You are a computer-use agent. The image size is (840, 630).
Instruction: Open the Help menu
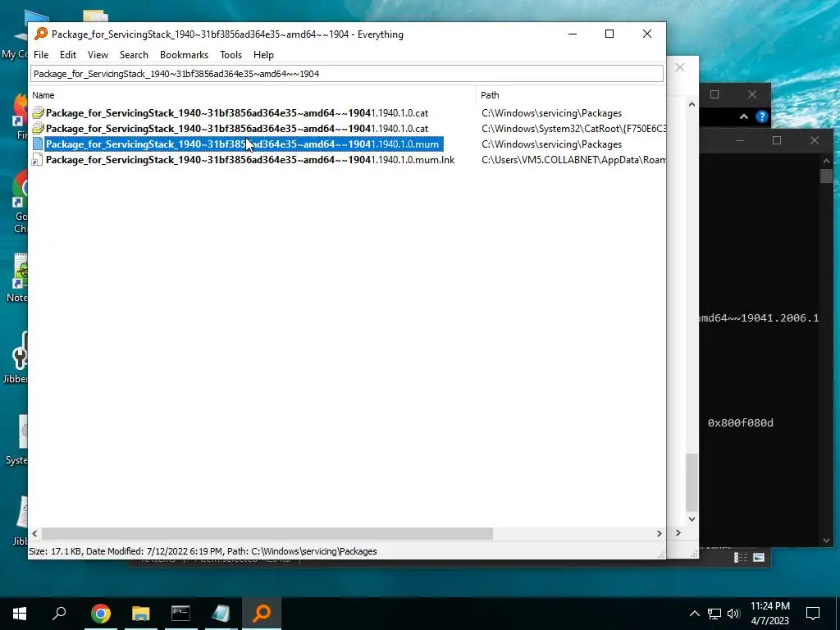[x=263, y=55]
